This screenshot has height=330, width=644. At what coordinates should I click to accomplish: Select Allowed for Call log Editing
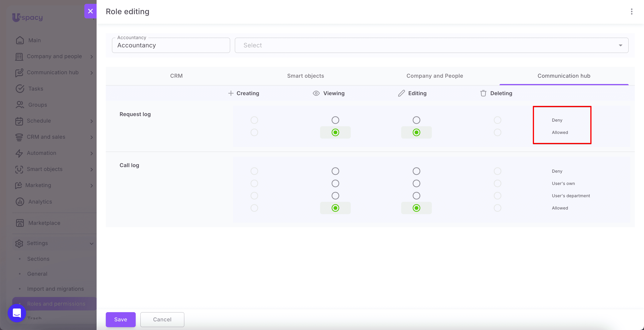coord(416,208)
